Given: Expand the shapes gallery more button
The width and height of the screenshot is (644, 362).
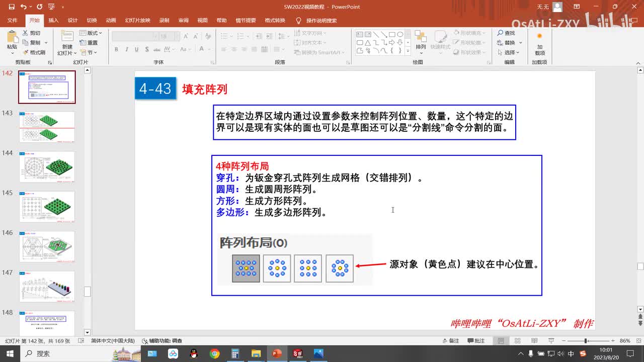Looking at the screenshot, I should click(408, 51).
